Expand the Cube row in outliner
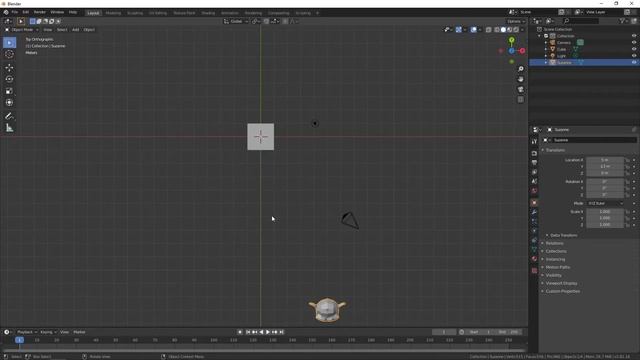Viewport: 640px width, 360px height. point(546,49)
